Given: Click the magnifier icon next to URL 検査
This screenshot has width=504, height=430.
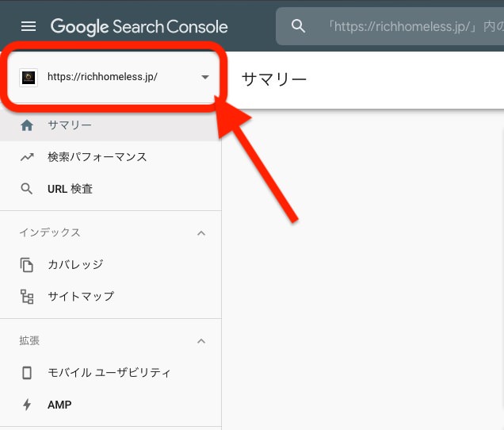Looking at the screenshot, I should pyautogui.click(x=28, y=189).
